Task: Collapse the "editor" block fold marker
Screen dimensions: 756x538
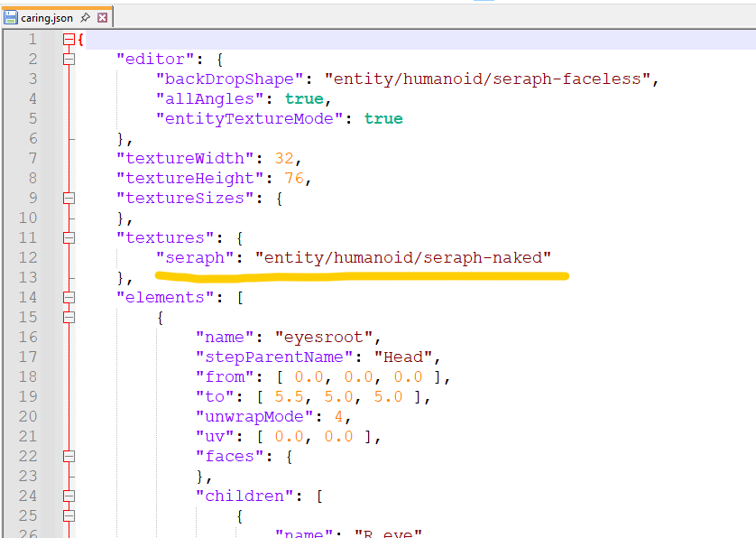Action: 69,60
